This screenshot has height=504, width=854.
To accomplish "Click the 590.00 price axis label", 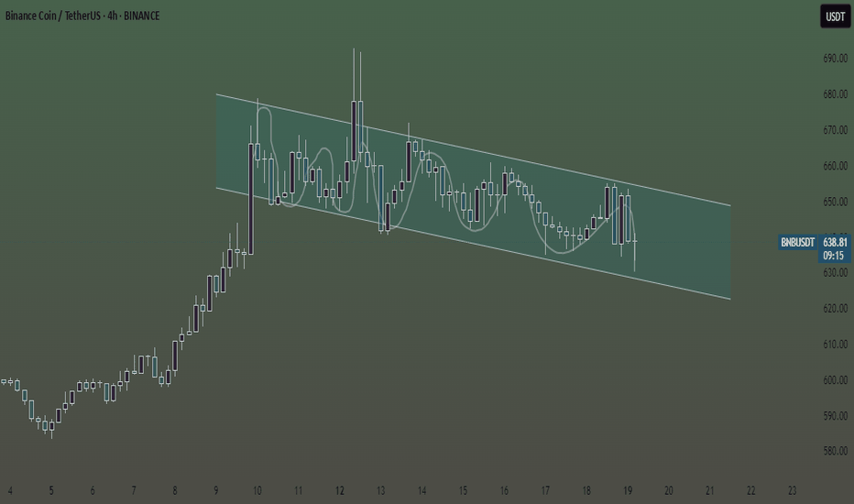I will (x=835, y=416).
